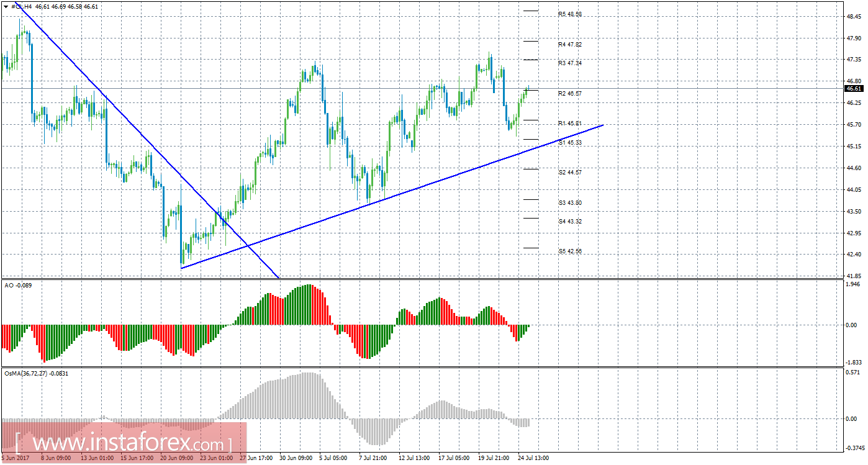
Task: Click 45.15 on the price axis
Action: [854, 147]
